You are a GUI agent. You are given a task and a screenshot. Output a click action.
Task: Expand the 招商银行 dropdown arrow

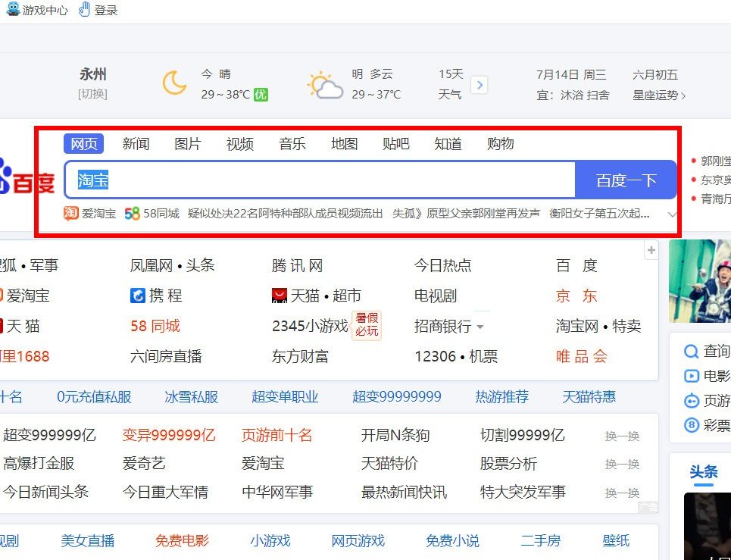pyautogui.click(x=480, y=327)
